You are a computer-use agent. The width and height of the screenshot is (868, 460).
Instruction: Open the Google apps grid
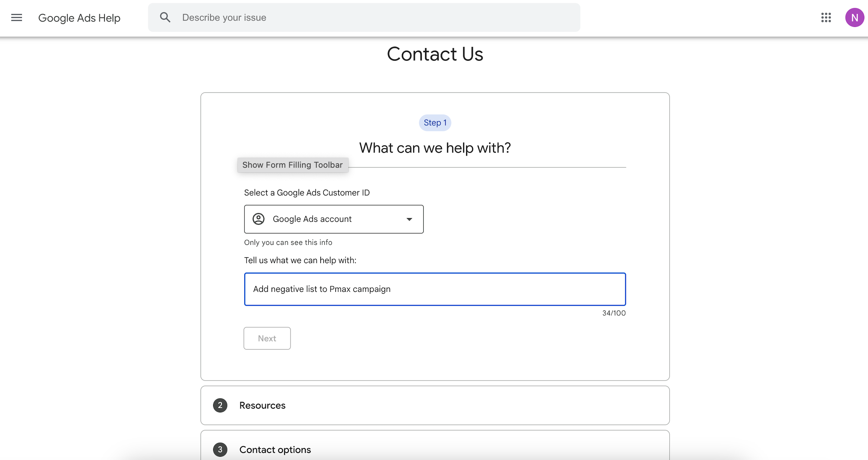click(x=826, y=18)
